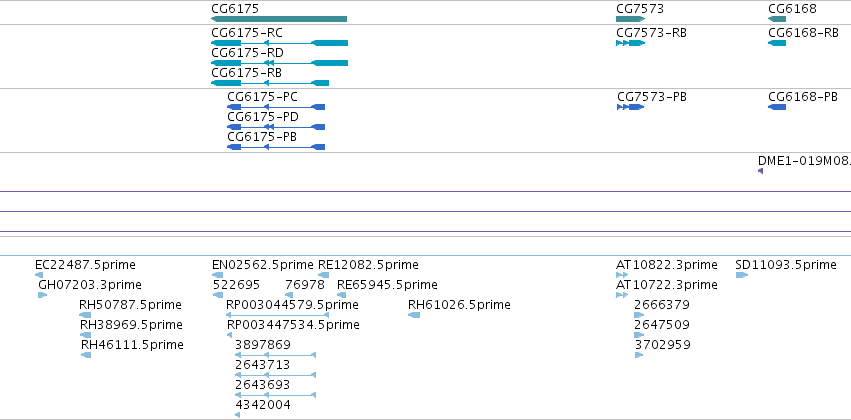The height and width of the screenshot is (420, 851).
Task: Click the CG7573-RB transcript arrows
Action: [x=631, y=43]
